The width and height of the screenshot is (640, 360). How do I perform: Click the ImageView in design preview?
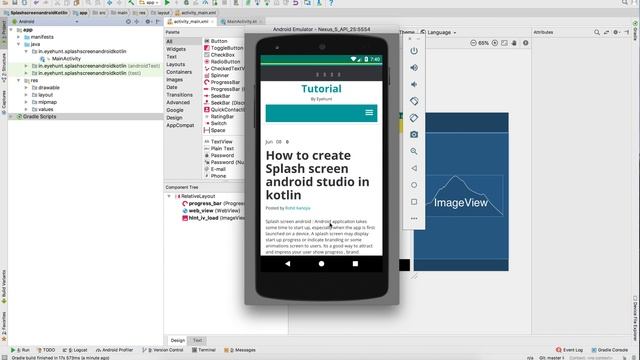coord(464,195)
